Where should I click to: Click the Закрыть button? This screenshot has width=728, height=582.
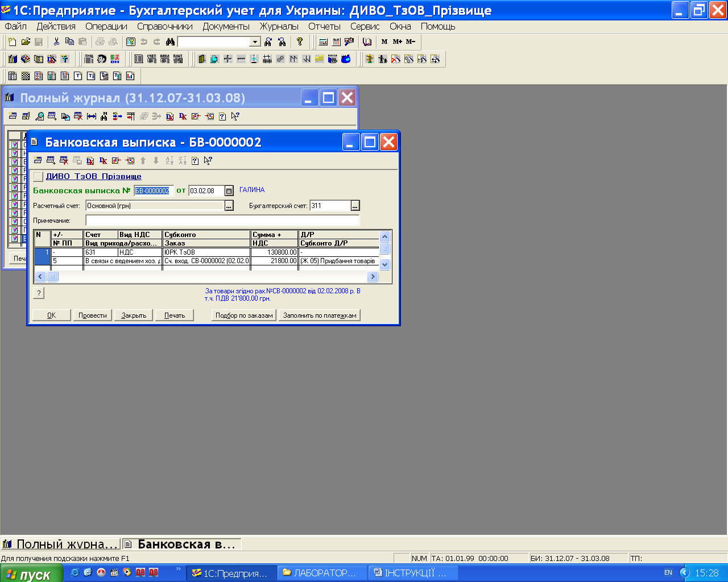pos(134,315)
